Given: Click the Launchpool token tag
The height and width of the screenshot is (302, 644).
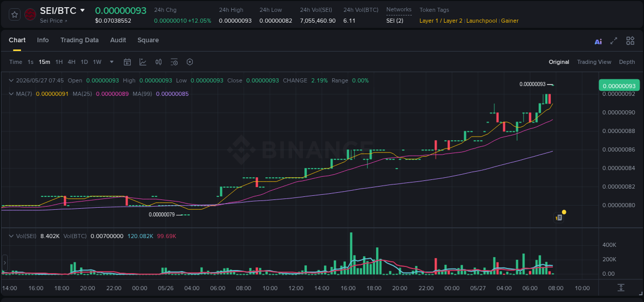Looking at the screenshot, I should point(482,21).
